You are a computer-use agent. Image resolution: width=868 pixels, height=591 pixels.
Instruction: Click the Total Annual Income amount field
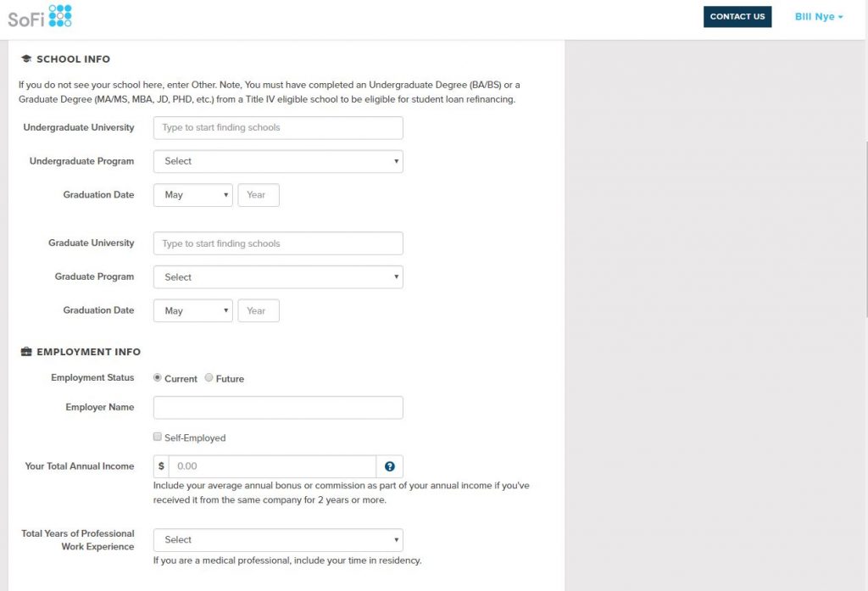pos(273,466)
